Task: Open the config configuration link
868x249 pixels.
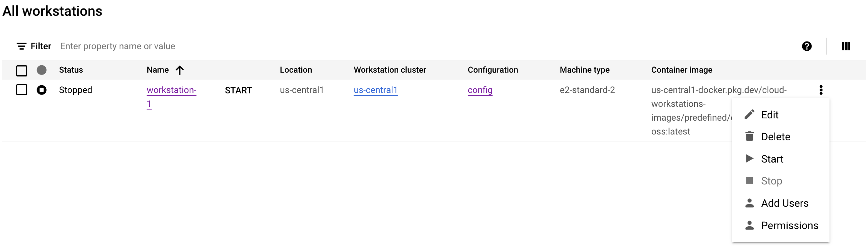Action: click(x=479, y=90)
